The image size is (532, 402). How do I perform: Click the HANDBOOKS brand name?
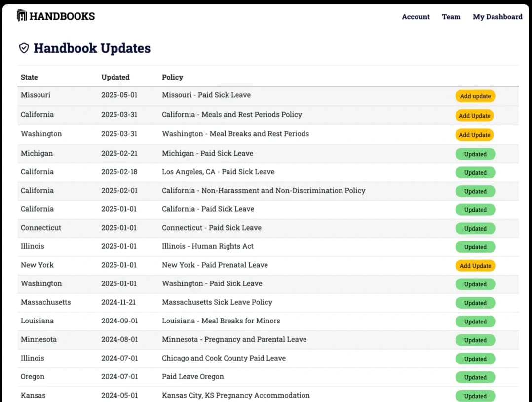tap(62, 16)
